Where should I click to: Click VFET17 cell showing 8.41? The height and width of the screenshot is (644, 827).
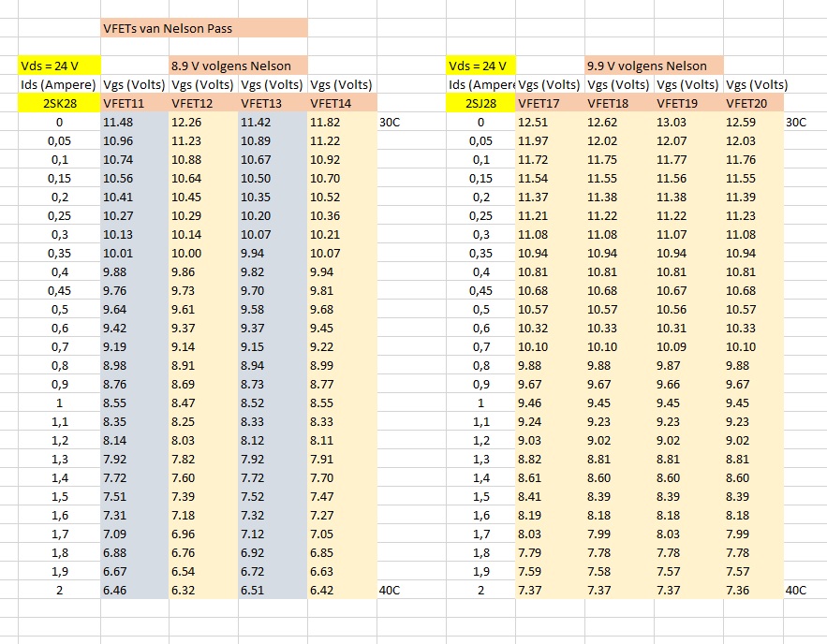pyautogui.click(x=550, y=496)
